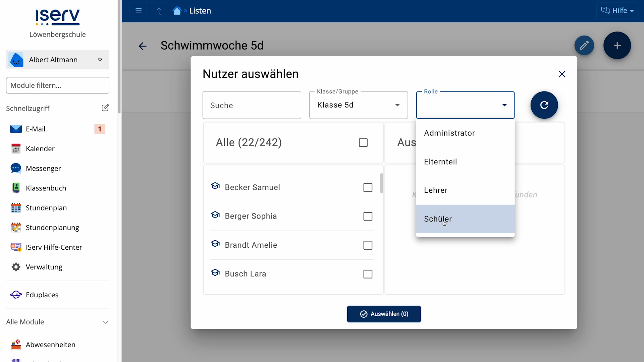
Task: Tick the Berger Sophia checkbox
Action: pyautogui.click(x=368, y=216)
